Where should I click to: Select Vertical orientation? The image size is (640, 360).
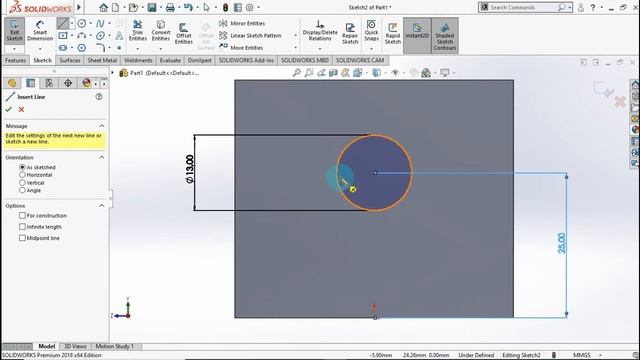22,182
